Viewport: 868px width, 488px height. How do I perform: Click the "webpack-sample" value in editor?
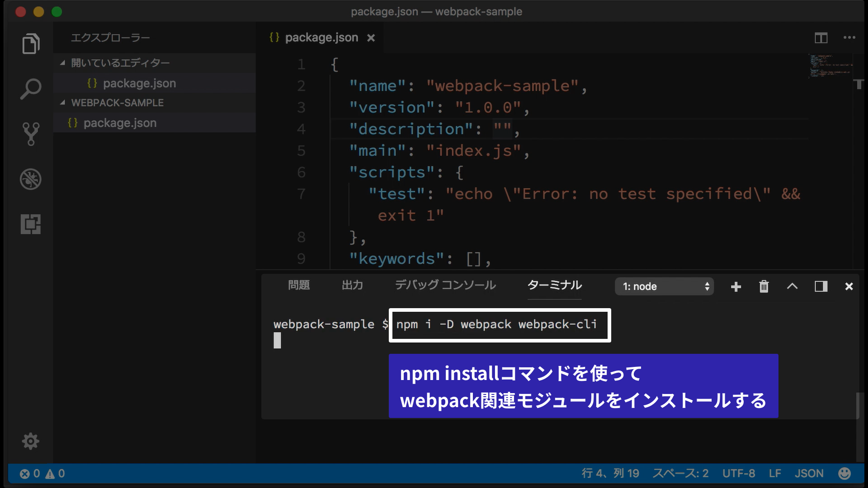pyautogui.click(x=502, y=86)
